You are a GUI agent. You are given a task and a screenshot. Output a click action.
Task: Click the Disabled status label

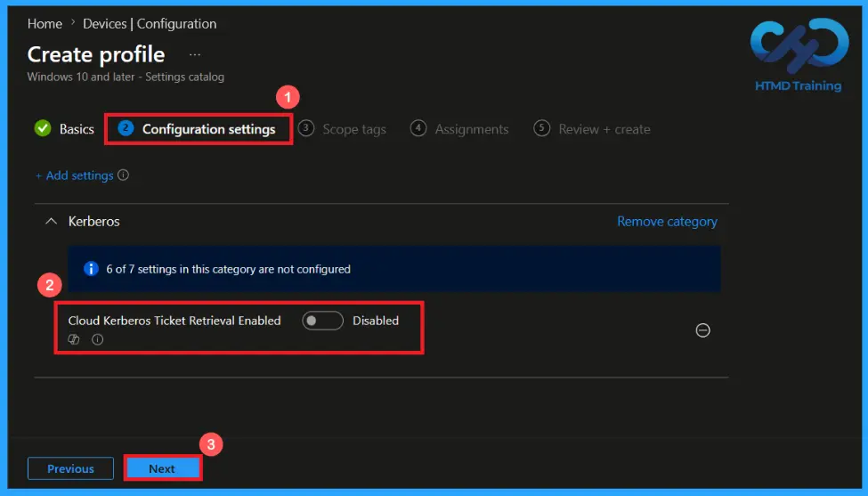376,321
